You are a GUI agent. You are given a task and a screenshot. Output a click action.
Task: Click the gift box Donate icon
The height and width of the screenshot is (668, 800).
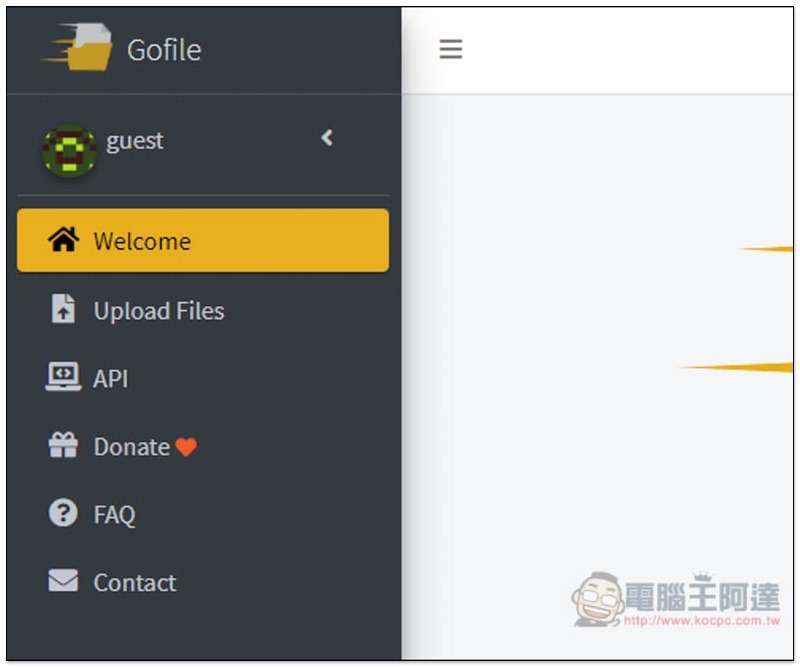[63, 445]
